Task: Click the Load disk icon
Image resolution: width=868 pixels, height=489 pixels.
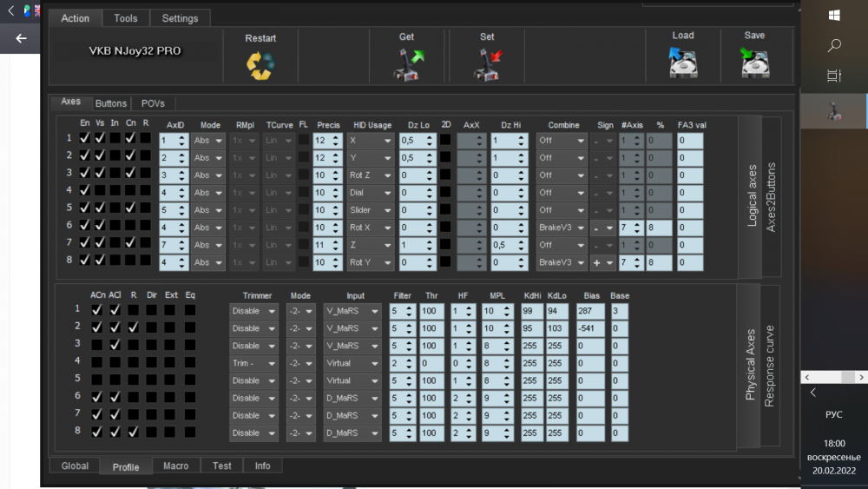Action: click(682, 63)
